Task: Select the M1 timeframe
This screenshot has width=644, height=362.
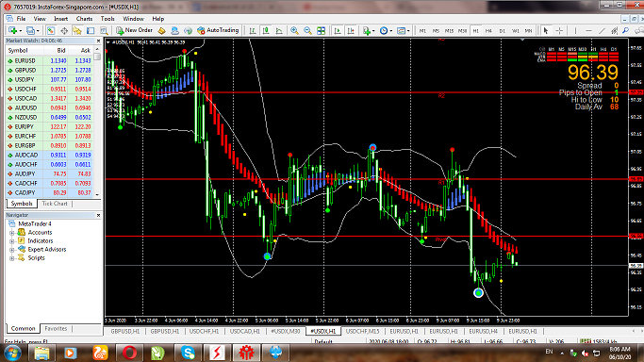Action: pyautogui.click(x=422, y=31)
